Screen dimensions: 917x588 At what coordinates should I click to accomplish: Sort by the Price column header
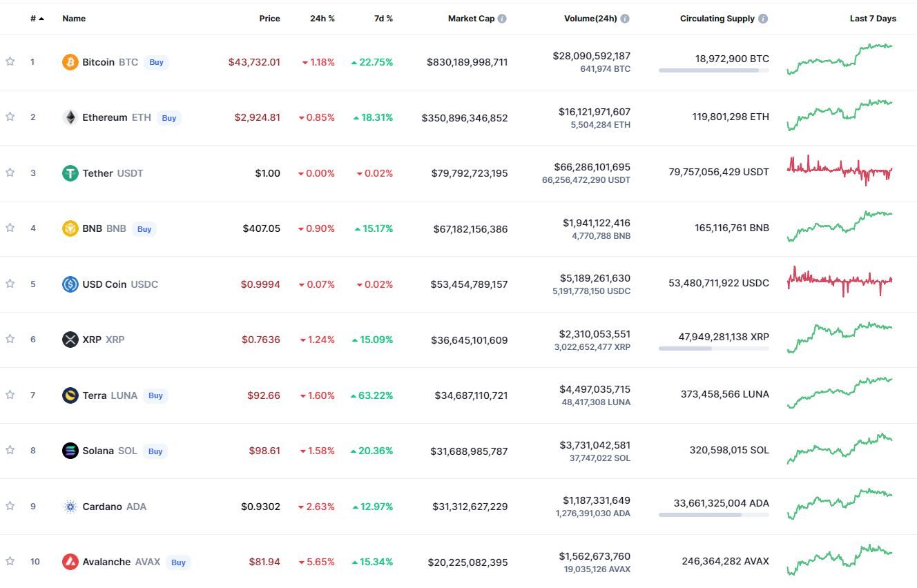[x=269, y=19]
